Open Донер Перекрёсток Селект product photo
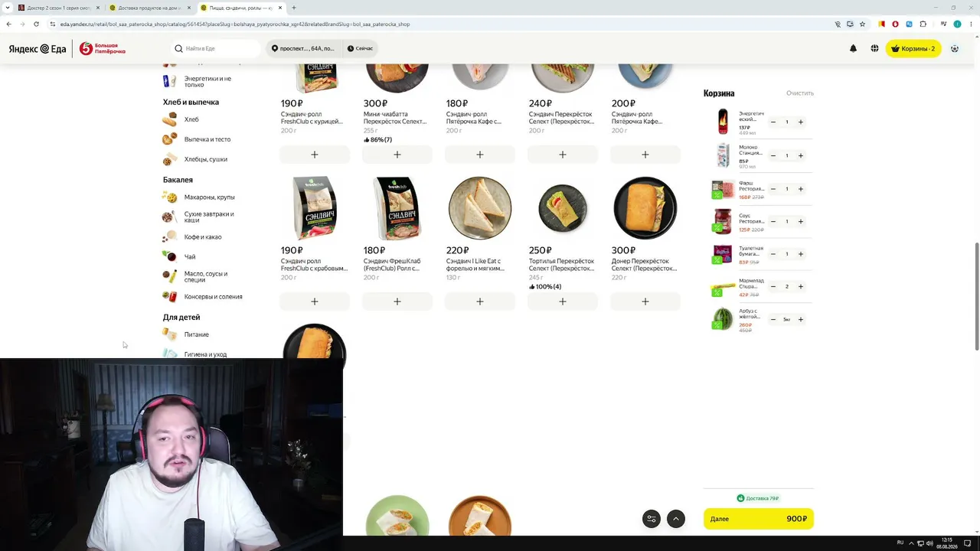This screenshot has height=551, width=980. point(645,208)
